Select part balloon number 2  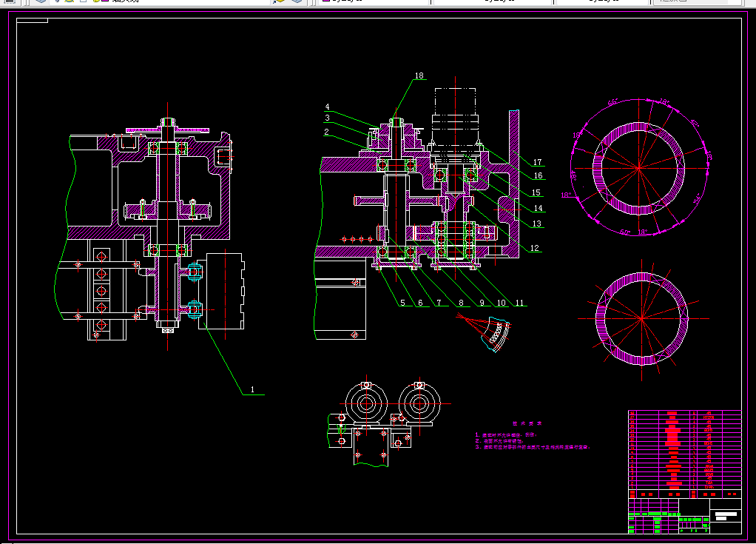click(326, 132)
